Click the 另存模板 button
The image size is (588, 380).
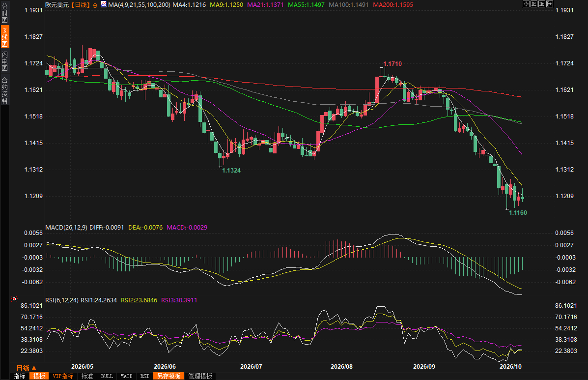tap(169, 376)
